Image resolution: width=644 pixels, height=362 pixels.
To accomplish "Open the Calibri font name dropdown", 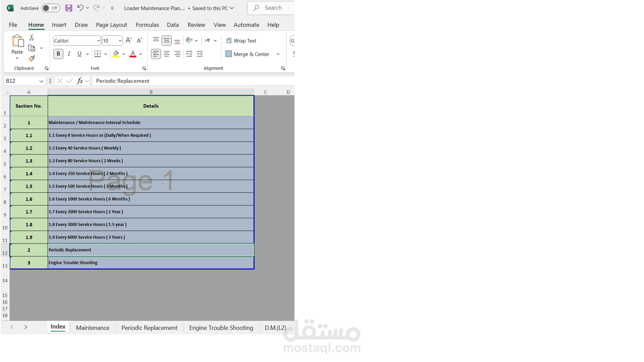I will 98,41.
